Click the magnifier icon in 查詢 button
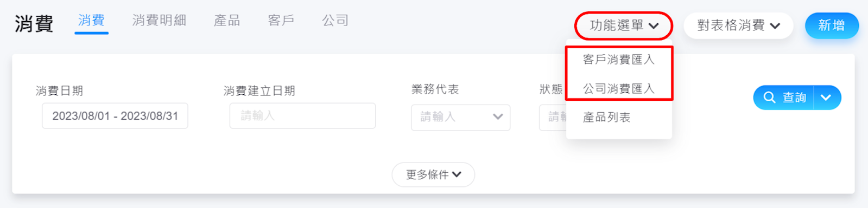Viewport: 868px width, 208px height. [769, 97]
